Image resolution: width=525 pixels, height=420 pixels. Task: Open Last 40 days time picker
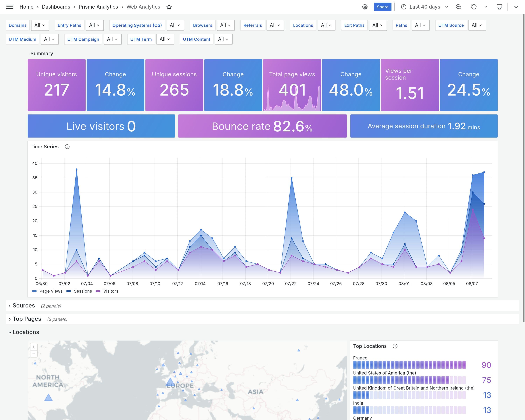tap(424, 7)
